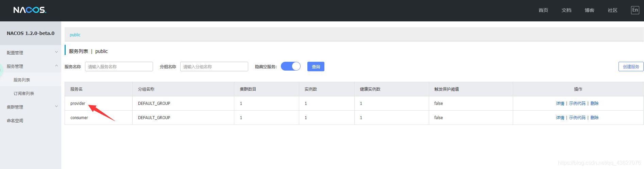Collapse the 服务管理 menu chevron
Image resolution: width=644 pixels, height=169 pixels.
tap(56, 66)
